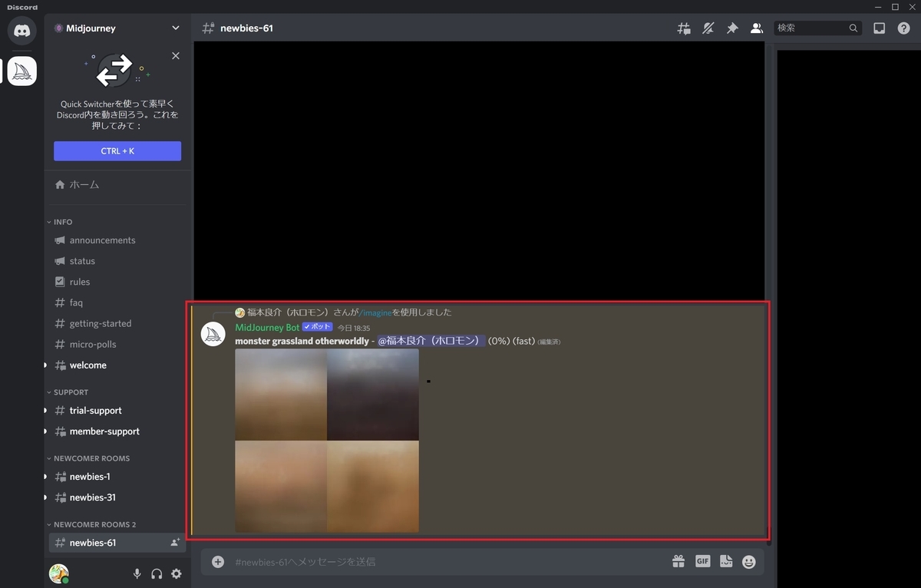Click the search magnifier icon
The height and width of the screenshot is (588, 921).
[853, 28]
